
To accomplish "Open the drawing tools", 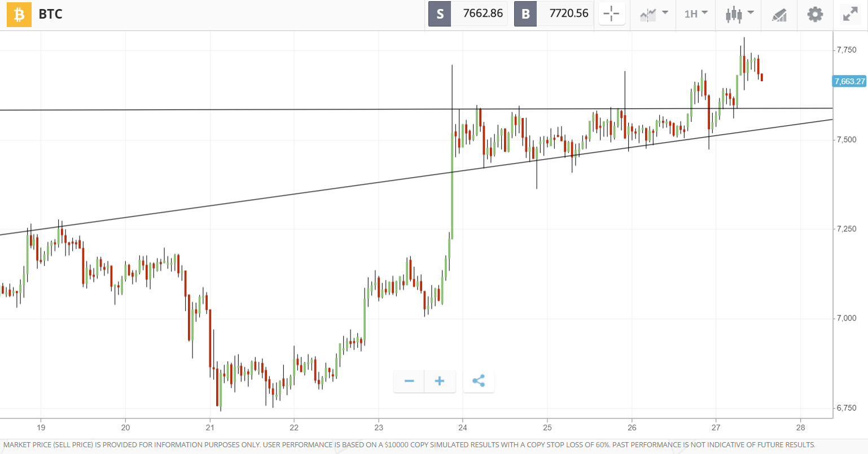I will tap(779, 15).
